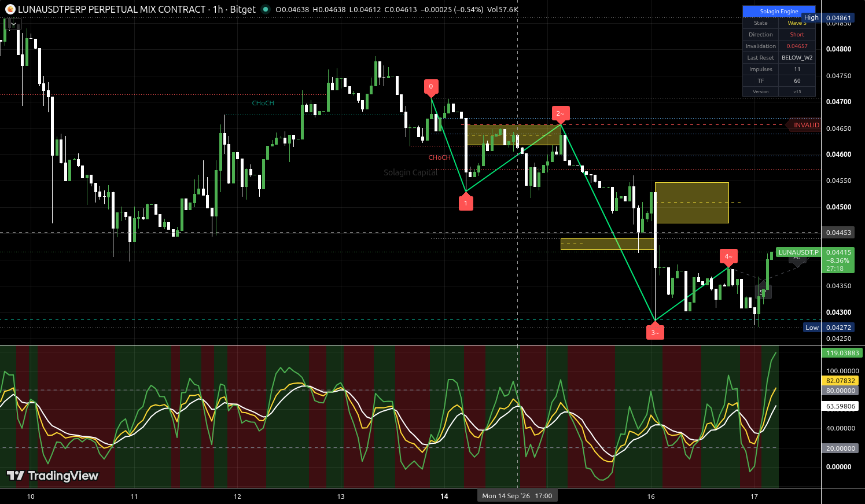Click the 0.04453 price axis label
The height and width of the screenshot is (504, 865).
(838, 233)
